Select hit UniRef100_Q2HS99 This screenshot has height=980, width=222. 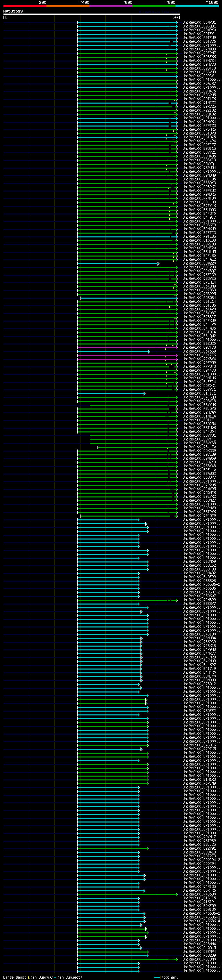point(199,600)
